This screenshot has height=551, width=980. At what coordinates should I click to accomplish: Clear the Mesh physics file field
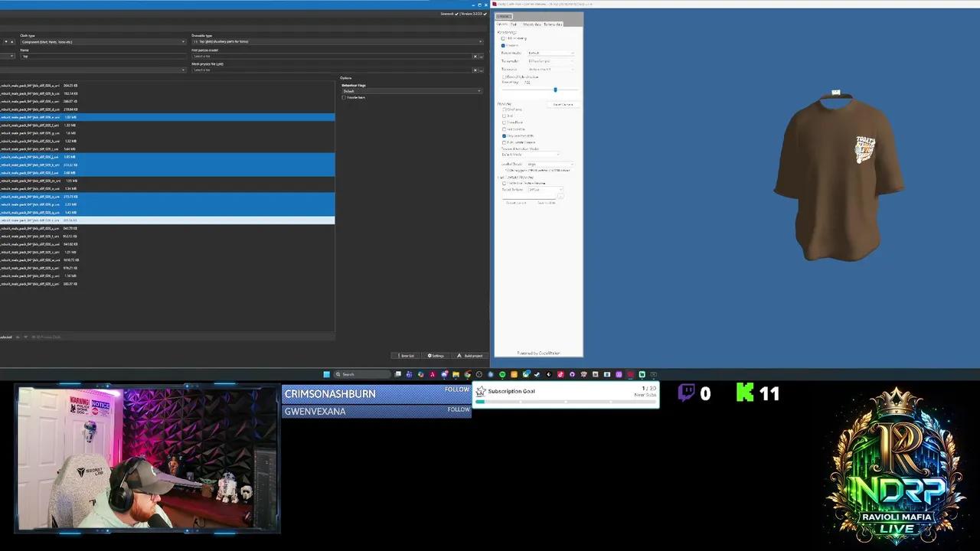pyautogui.click(x=475, y=70)
